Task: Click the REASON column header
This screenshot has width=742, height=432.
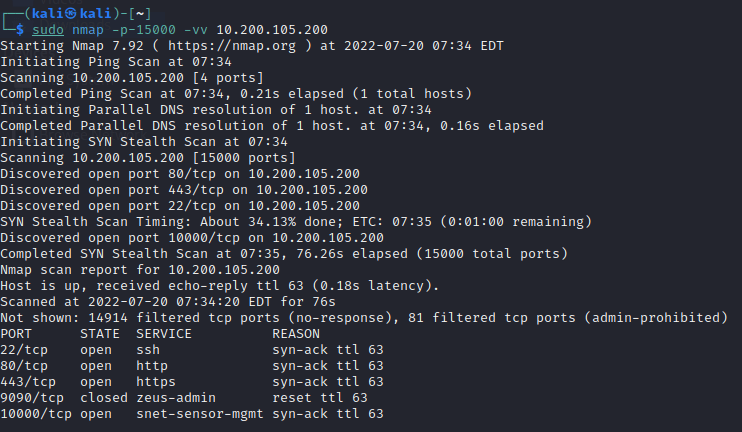Action: (296, 333)
